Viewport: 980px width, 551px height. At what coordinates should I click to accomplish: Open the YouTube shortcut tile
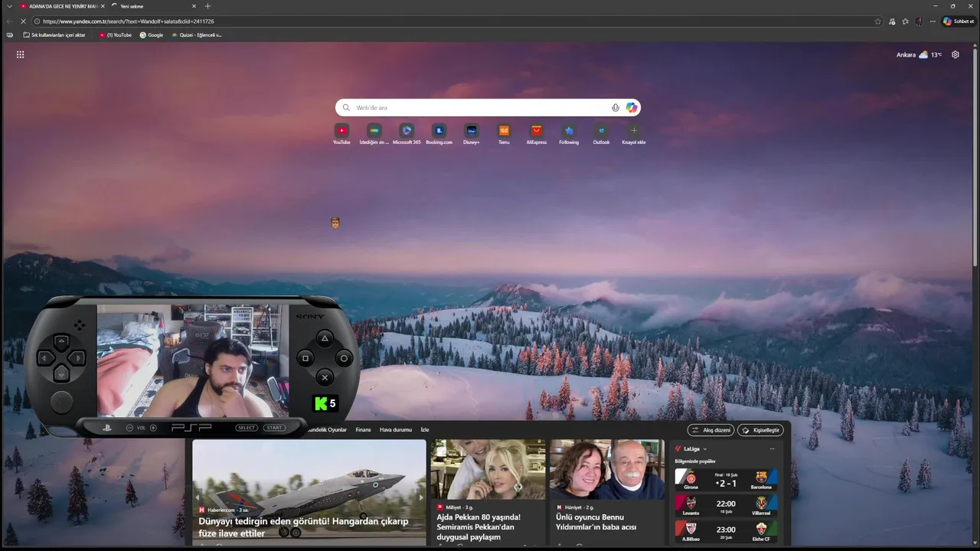coord(341,134)
